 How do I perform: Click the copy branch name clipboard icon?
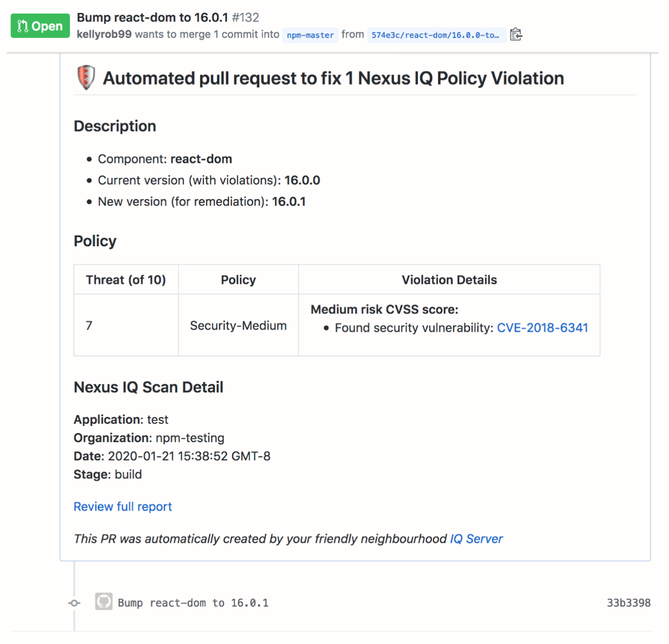tap(516, 35)
